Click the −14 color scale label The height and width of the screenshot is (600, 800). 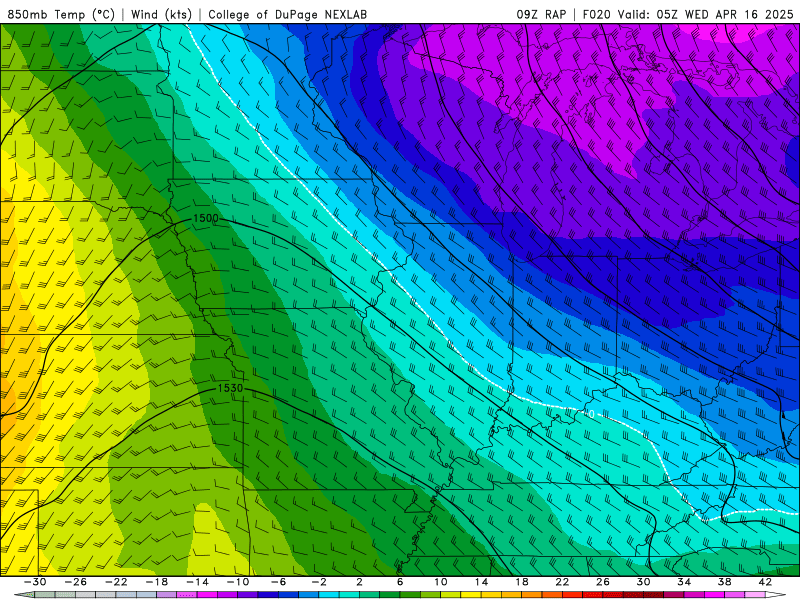197,582
